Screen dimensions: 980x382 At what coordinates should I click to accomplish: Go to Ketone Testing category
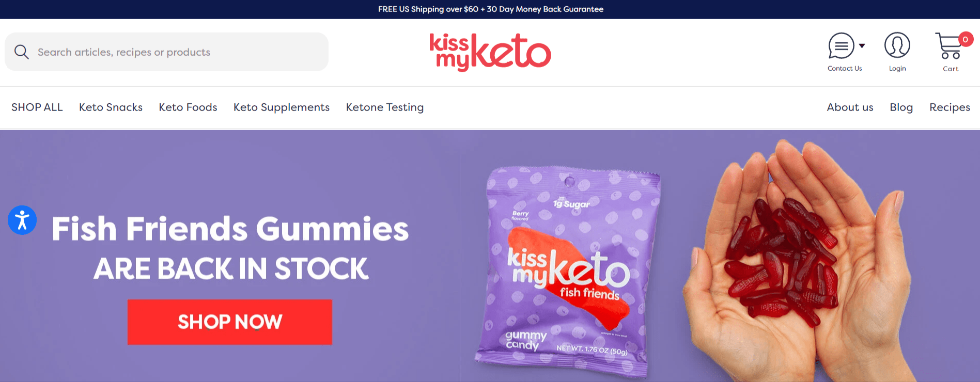click(x=385, y=107)
